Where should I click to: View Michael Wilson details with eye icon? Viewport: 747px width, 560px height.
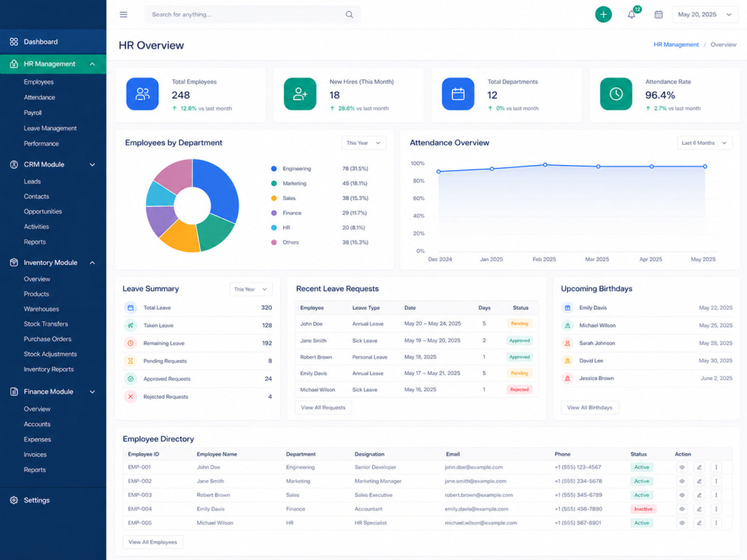(682, 523)
